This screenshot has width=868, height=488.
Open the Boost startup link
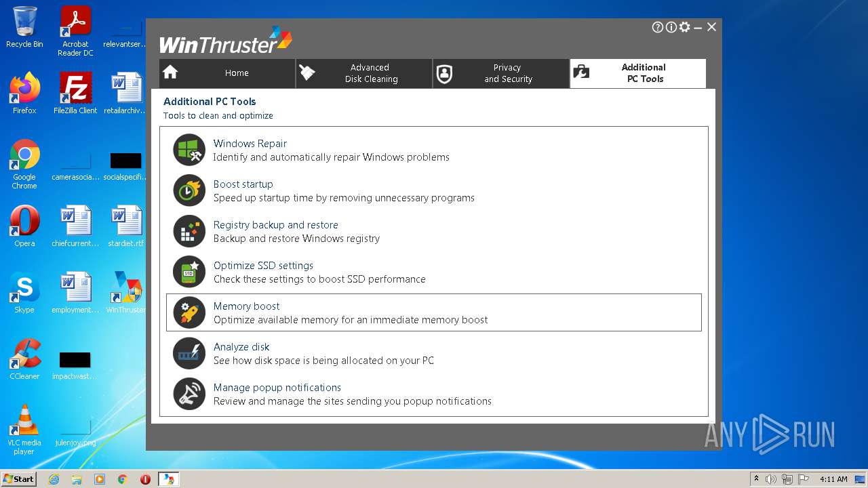click(243, 184)
